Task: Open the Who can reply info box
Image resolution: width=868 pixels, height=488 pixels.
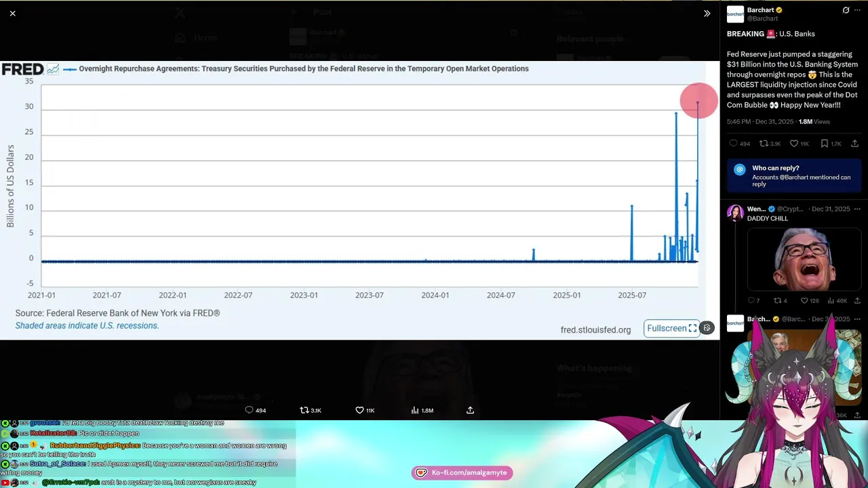Action: coord(794,176)
